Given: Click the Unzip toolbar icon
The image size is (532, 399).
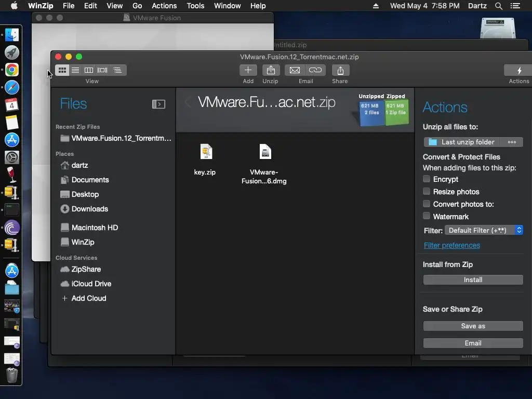Looking at the screenshot, I should click(270, 70).
